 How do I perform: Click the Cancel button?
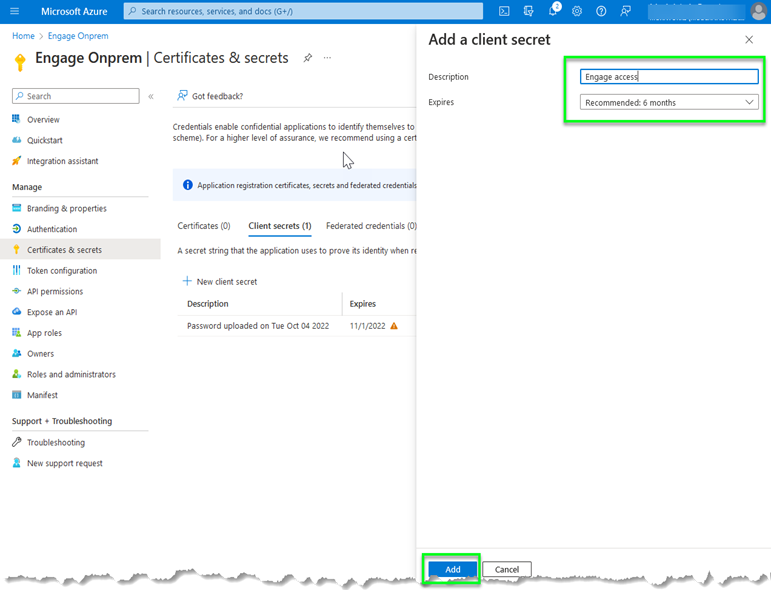(507, 569)
